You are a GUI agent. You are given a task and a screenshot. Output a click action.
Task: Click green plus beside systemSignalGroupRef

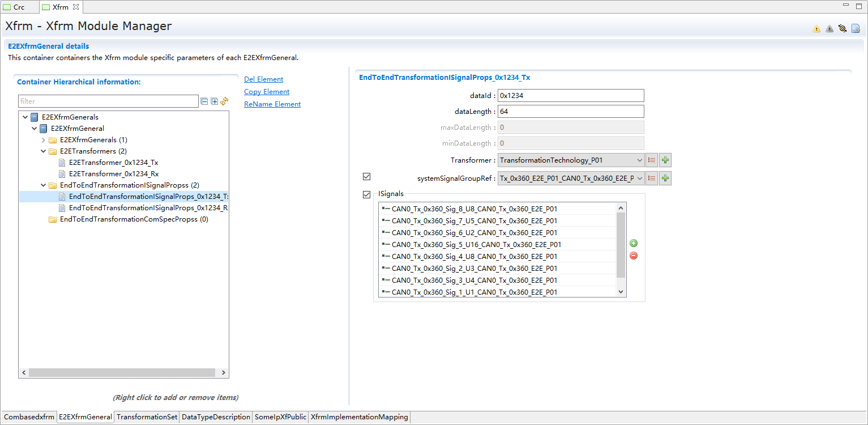(665, 178)
